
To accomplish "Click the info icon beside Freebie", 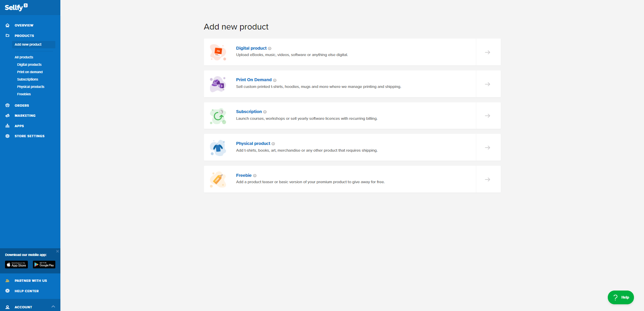I will (x=255, y=176).
